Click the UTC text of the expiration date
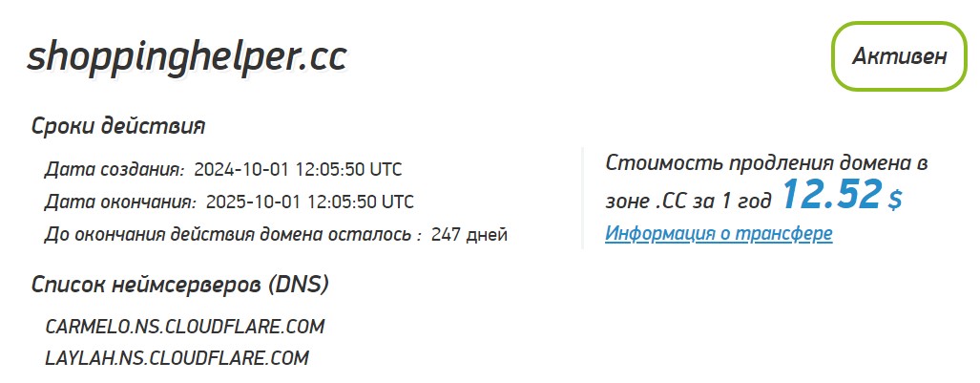This screenshot has height=383, width=980. coord(397,202)
